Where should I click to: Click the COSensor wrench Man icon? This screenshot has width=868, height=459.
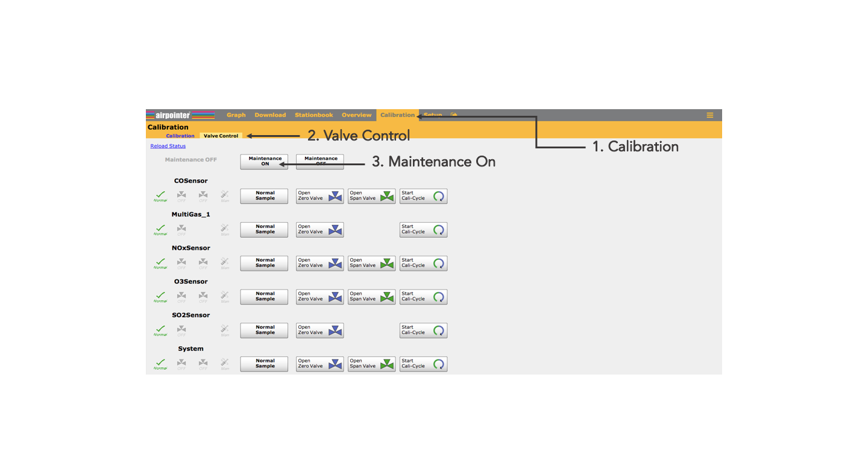(x=225, y=195)
